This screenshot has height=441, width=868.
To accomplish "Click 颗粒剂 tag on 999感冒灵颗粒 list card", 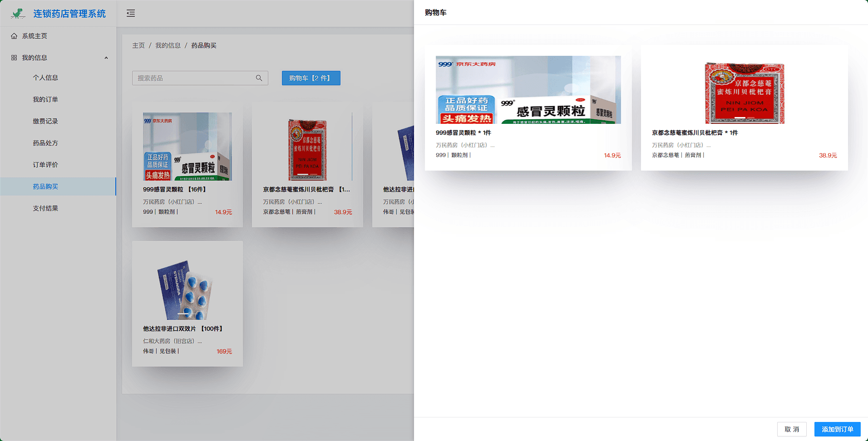I will [167, 212].
